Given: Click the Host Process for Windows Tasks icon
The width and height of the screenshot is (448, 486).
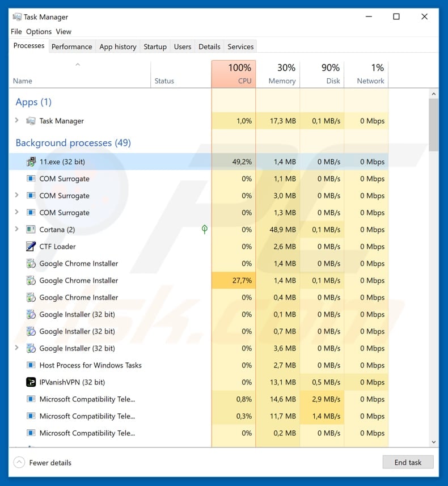Looking at the screenshot, I should tap(31, 365).
